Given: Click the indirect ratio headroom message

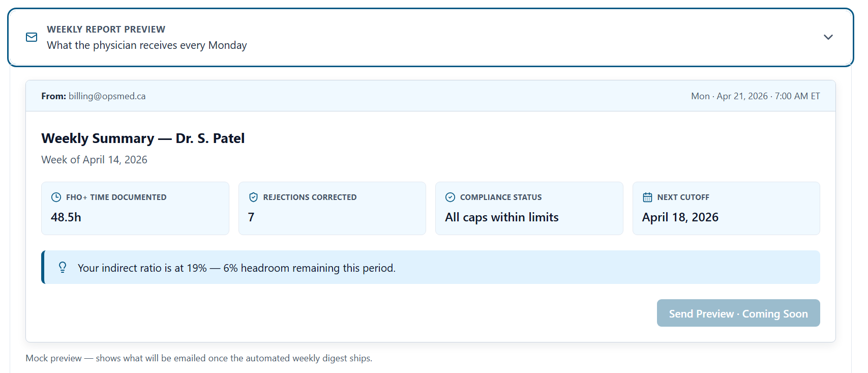Looking at the screenshot, I should [x=236, y=268].
